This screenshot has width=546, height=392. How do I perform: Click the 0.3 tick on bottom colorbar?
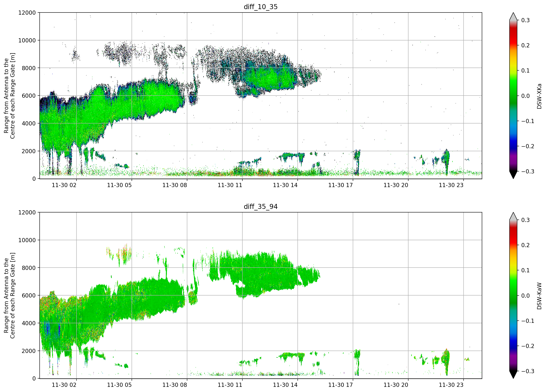(526, 220)
